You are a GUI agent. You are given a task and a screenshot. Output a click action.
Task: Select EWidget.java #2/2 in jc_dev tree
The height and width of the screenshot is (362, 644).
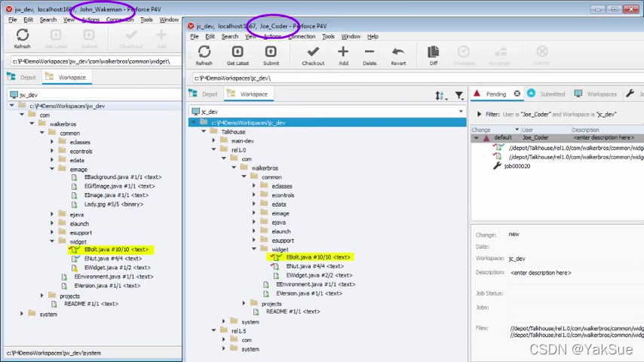click(x=319, y=275)
